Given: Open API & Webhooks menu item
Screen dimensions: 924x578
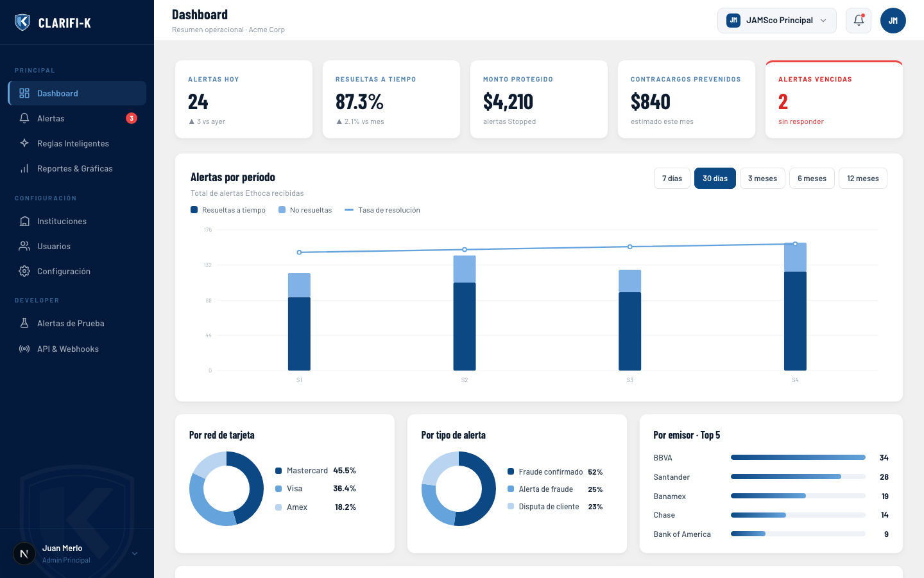Looking at the screenshot, I should point(77,349).
